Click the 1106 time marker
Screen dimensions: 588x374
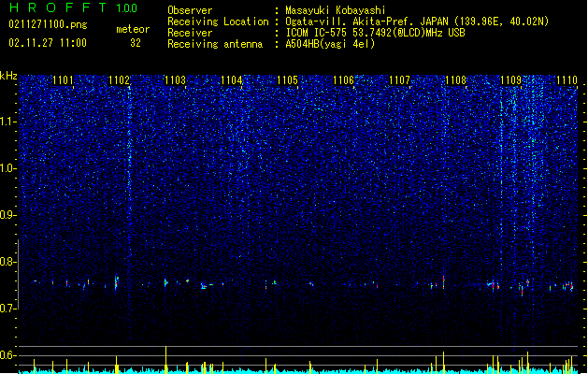click(x=343, y=80)
